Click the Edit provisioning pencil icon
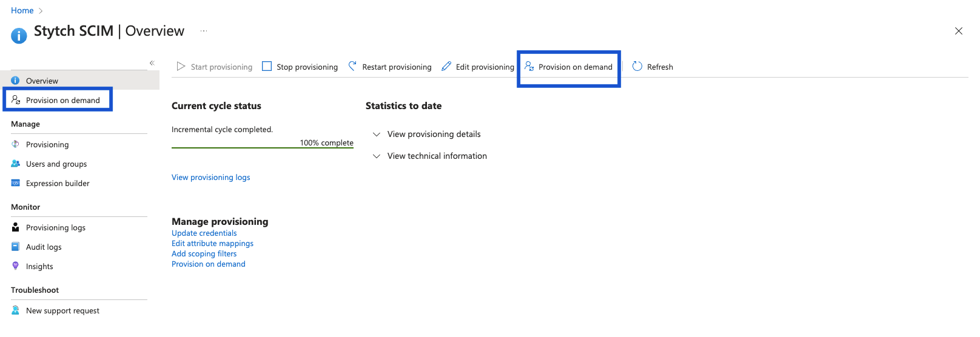The height and width of the screenshot is (337, 980). point(446,66)
